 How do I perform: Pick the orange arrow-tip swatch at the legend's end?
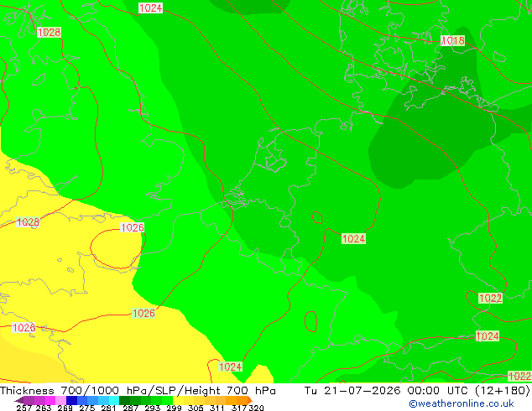pyautogui.click(x=250, y=400)
